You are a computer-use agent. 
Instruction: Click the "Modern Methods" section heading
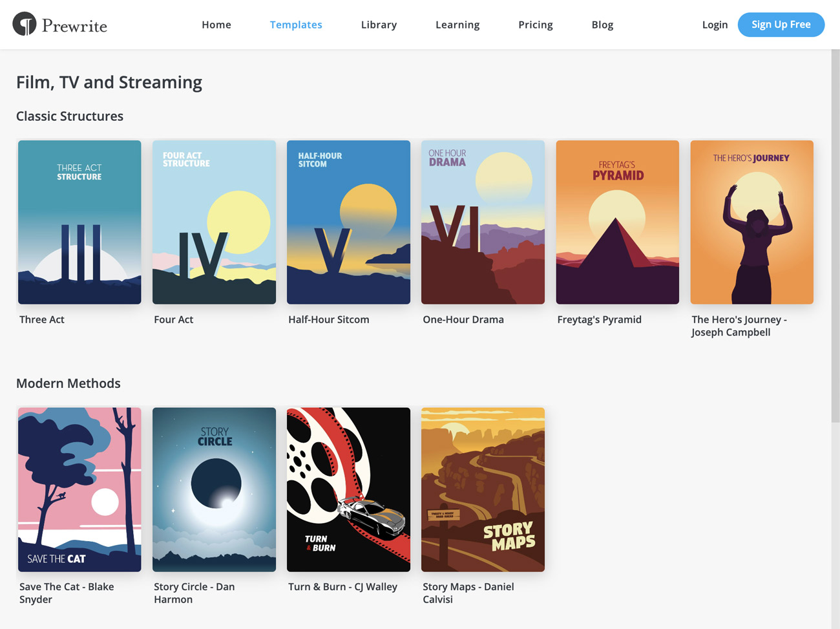coord(68,383)
